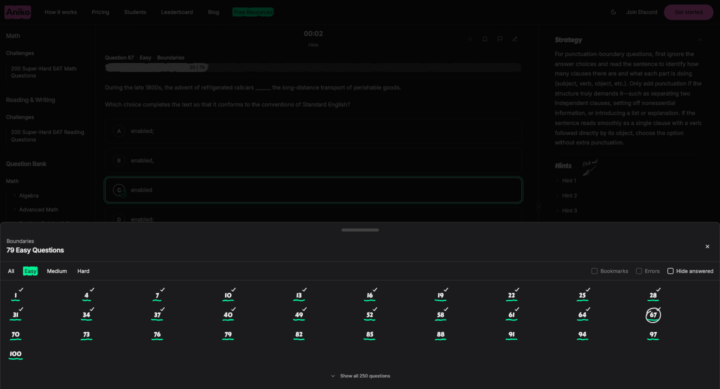Select the Easy difficulty filter
Image resolution: width=720 pixels, height=389 pixels.
[30, 271]
